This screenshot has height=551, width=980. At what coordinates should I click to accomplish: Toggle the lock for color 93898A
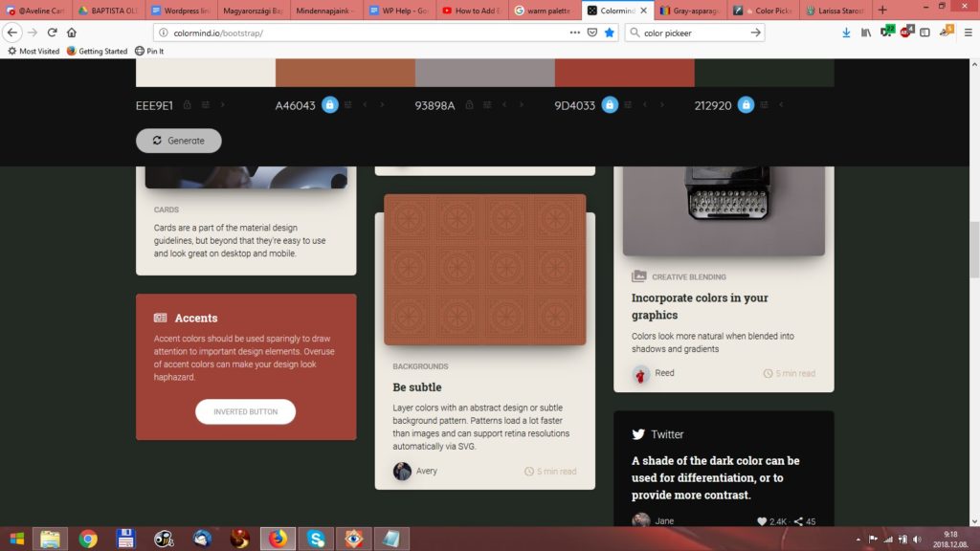point(469,105)
